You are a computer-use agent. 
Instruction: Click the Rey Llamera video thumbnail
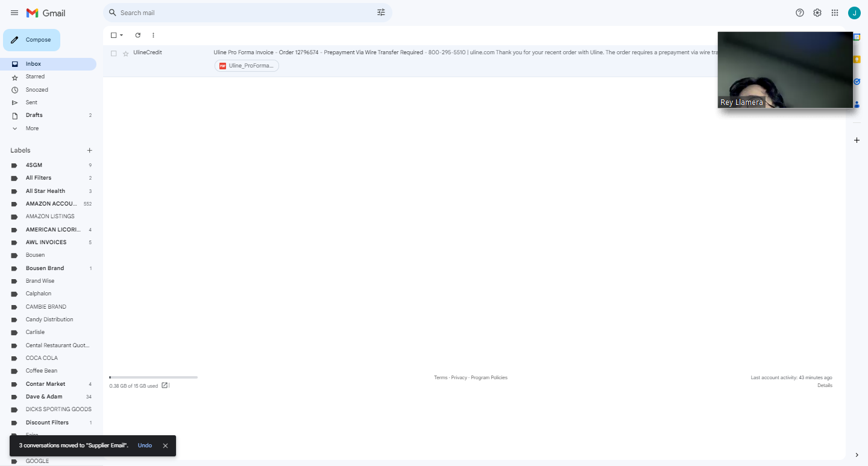785,70
